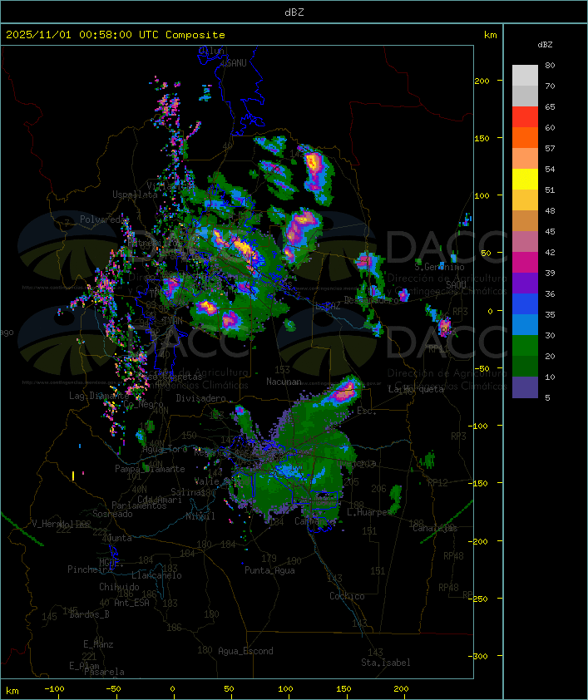This screenshot has width=588, height=700.
Task: Click the yellow 51-54 dBZ legend swatch
Action: [x=525, y=180]
